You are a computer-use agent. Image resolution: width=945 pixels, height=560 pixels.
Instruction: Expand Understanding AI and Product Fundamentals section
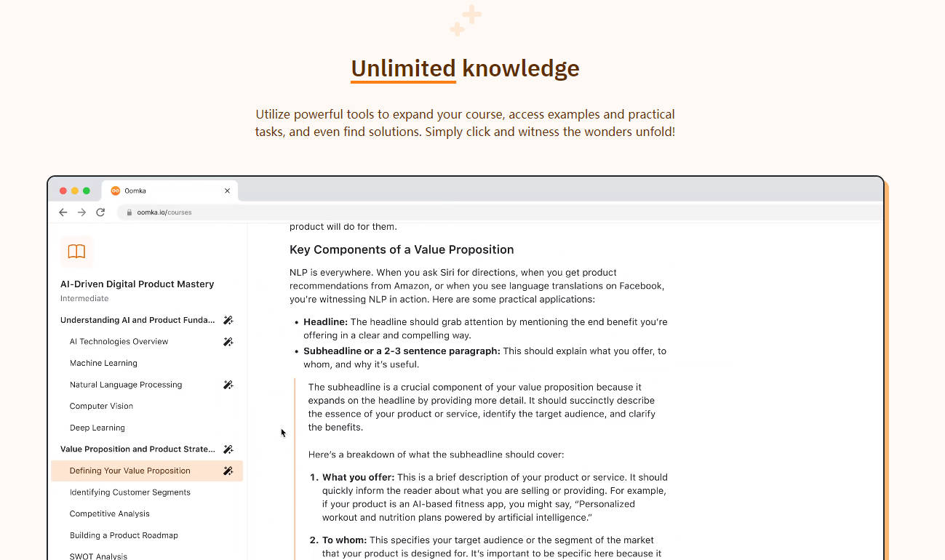coord(137,320)
